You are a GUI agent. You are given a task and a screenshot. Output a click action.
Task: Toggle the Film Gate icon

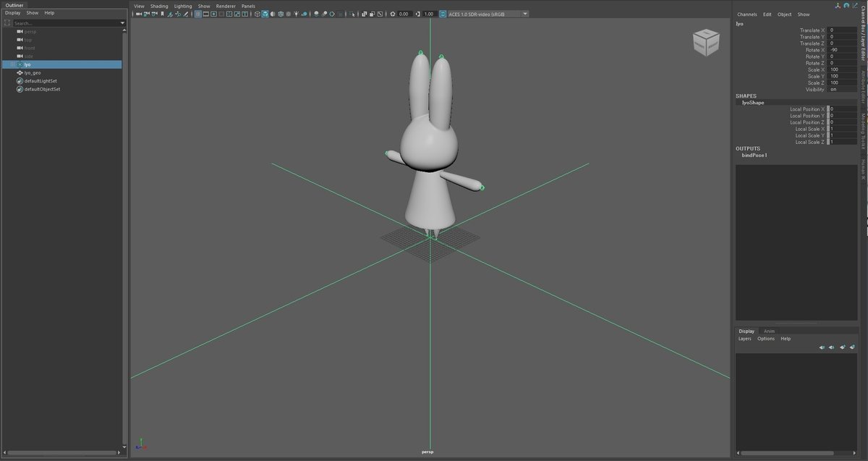click(206, 14)
